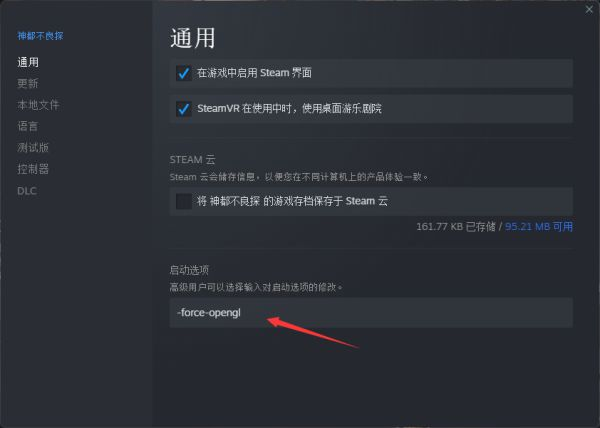Select the 语言 sidebar item

pos(28,126)
